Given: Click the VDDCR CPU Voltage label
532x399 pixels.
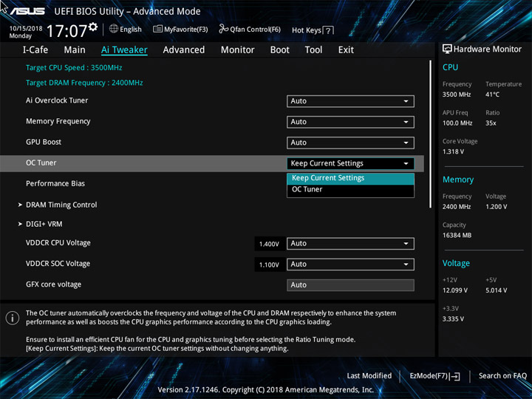Looking at the screenshot, I should (58, 243).
